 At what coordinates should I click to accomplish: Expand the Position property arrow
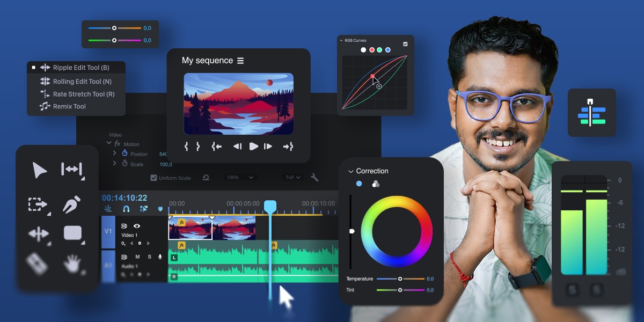(x=114, y=154)
